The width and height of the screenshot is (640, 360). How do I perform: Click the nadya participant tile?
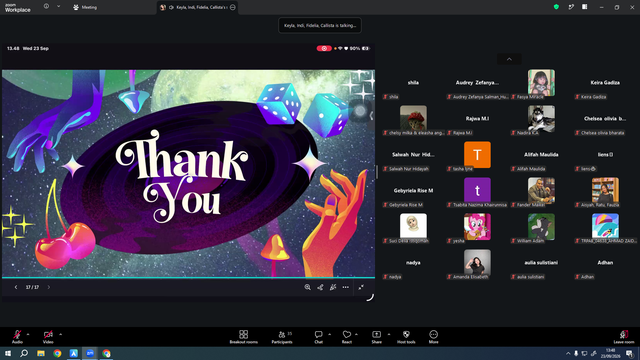click(x=413, y=263)
